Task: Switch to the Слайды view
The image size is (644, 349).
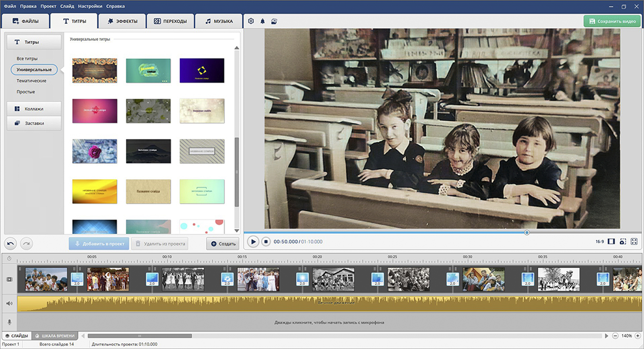Action: click(x=17, y=336)
